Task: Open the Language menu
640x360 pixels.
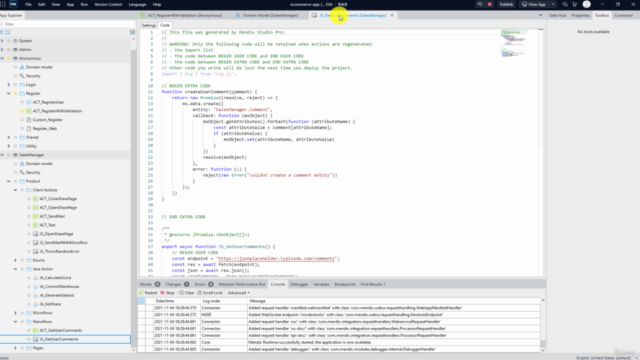Action: [x=137, y=4]
